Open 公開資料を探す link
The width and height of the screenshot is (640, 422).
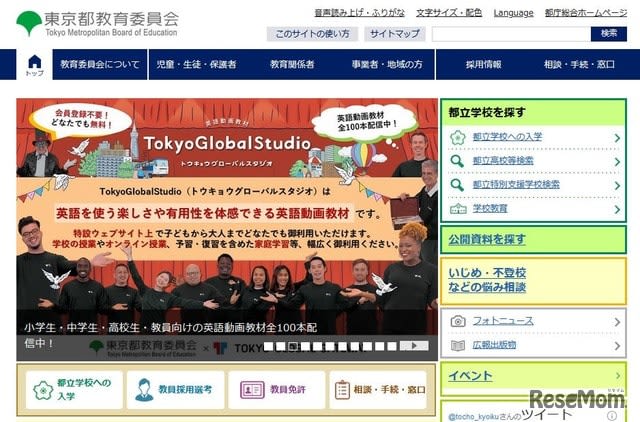click(487, 240)
